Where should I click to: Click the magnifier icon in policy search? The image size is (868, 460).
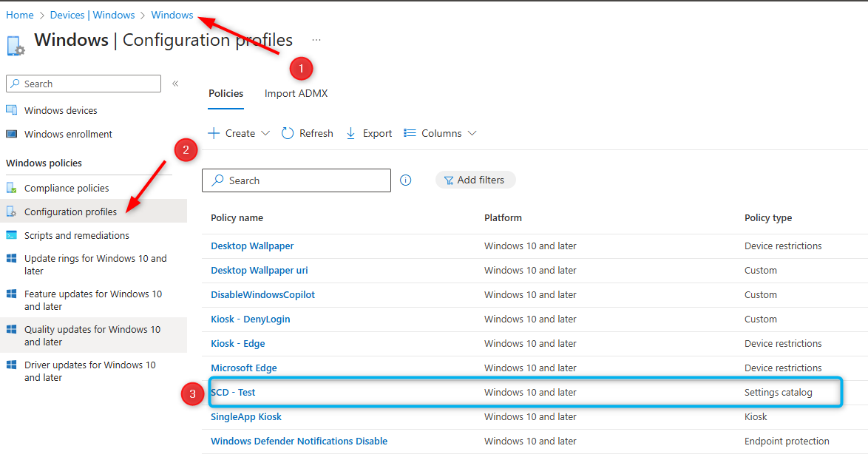click(x=217, y=180)
